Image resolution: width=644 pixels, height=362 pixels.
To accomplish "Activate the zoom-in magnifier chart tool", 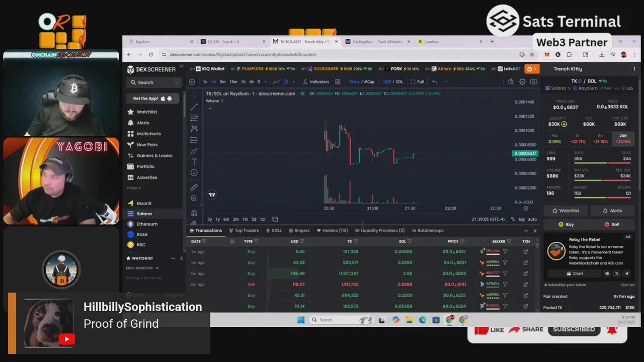I will point(194,199).
